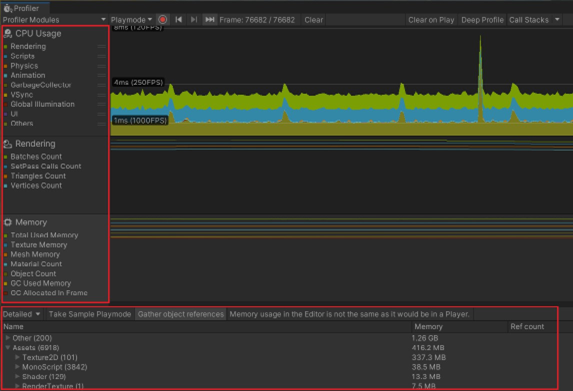Toggle Batches Count stat marker
Viewport: 573px width, 391px height.
coord(5,157)
